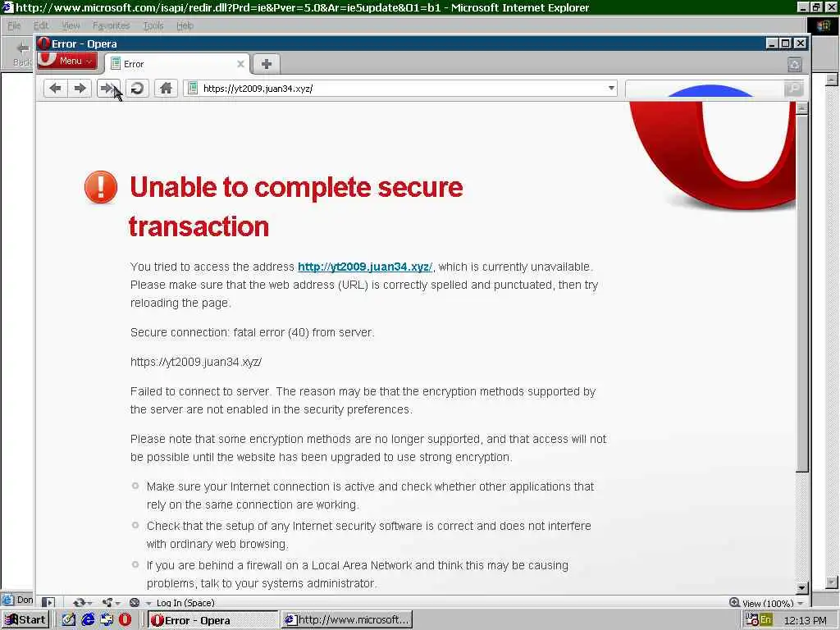The image size is (840, 630).
Task: Go to the Home page in Opera
Action: [x=166, y=89]
